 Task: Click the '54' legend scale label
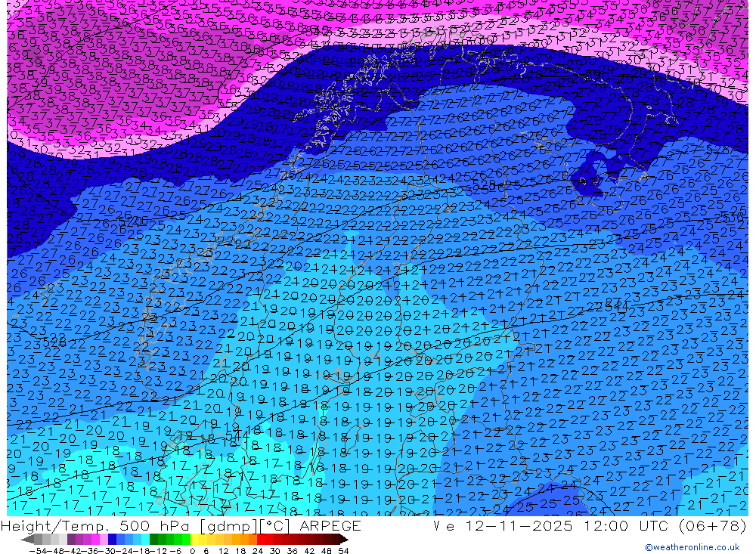pyautogui.click(x=344, y=551)
